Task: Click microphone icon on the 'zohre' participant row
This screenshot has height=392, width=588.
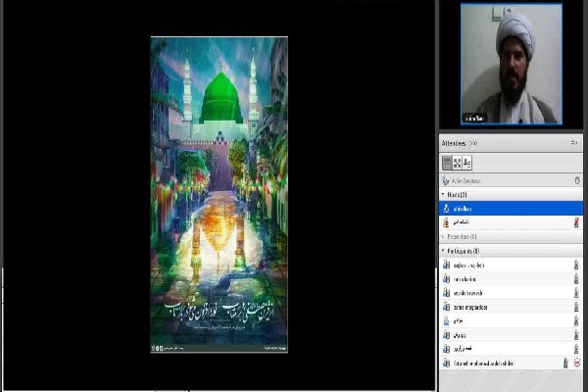Action: click(576, 307)
